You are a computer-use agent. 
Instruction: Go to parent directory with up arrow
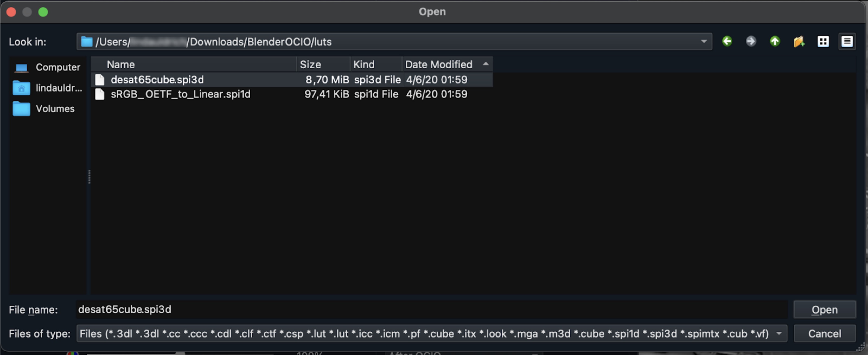(x=775, y=41)
